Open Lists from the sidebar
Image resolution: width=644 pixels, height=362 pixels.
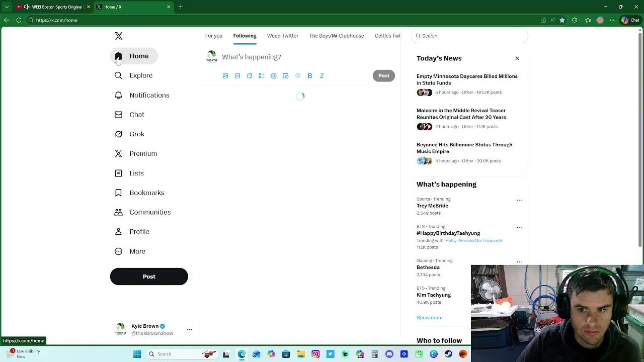(x=129, y=173)
